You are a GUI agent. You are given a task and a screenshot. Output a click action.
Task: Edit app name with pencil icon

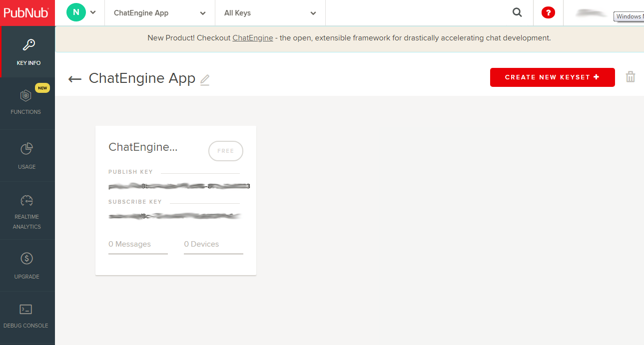205,80
